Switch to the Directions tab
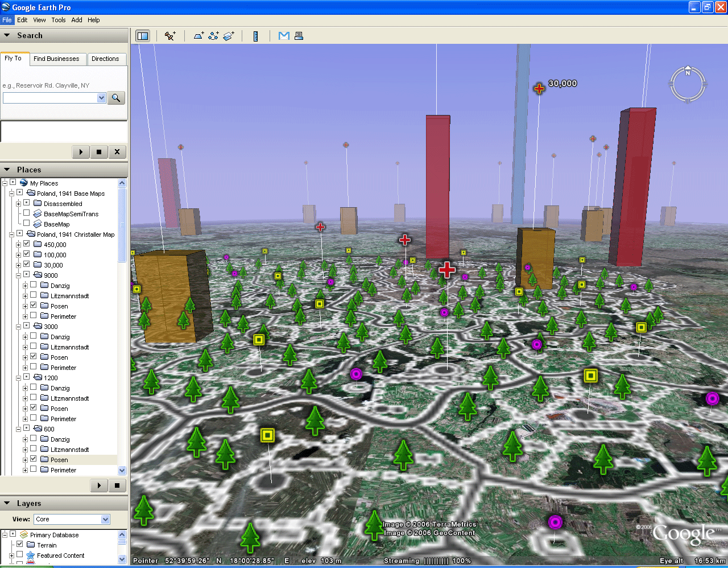 pyautogui.click(x=105, y=59)
